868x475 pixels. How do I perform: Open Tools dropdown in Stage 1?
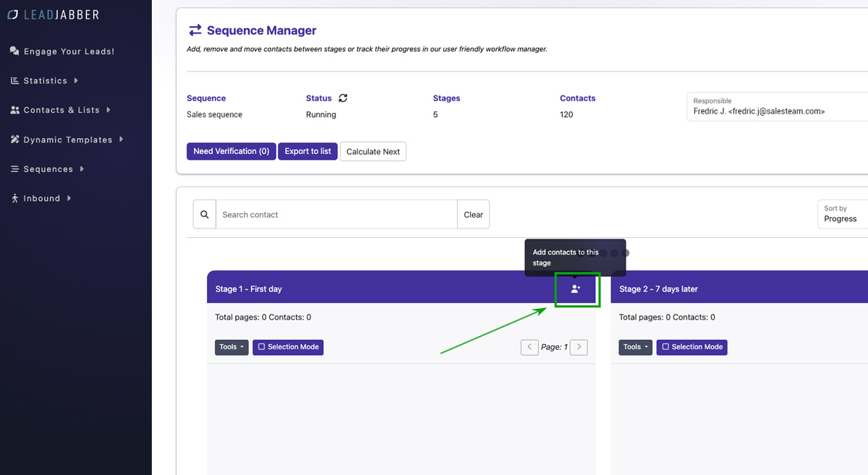[231, 347]
